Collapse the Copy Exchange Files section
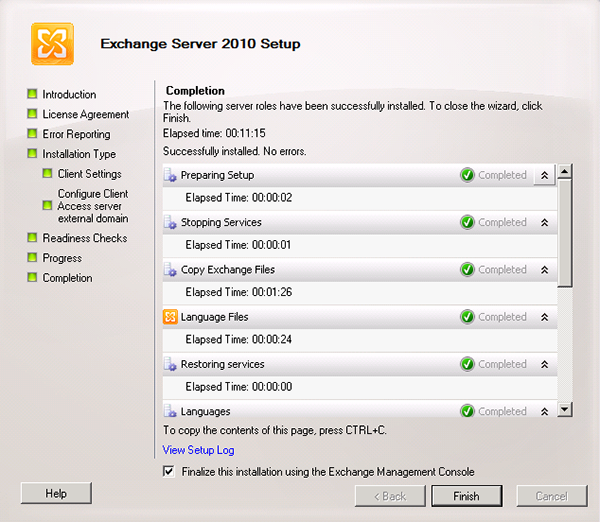This screenshot has width=600, height=522. point(544,270)
